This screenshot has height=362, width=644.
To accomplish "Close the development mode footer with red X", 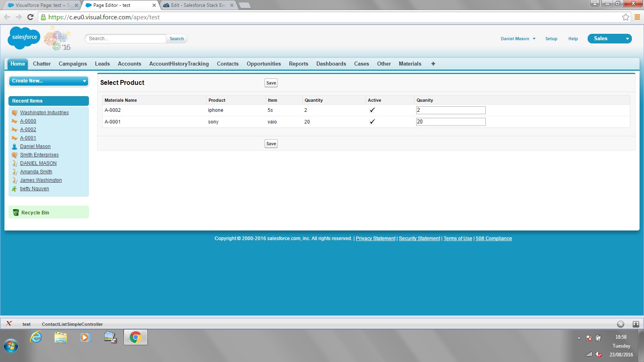I will coord(9,323).
